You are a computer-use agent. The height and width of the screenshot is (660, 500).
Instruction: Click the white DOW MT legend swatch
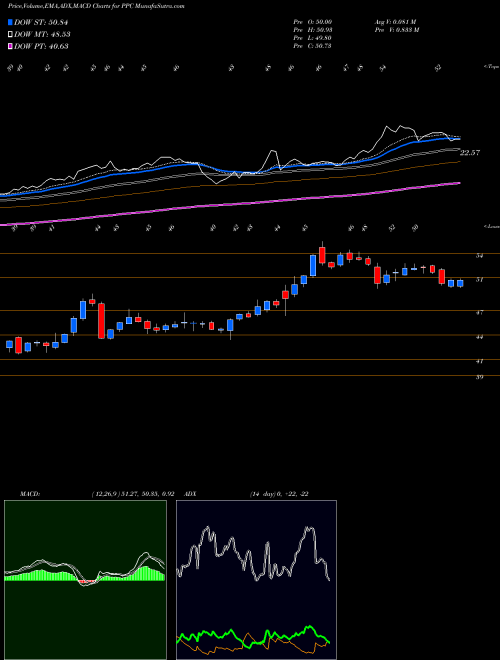pos(11,34)
